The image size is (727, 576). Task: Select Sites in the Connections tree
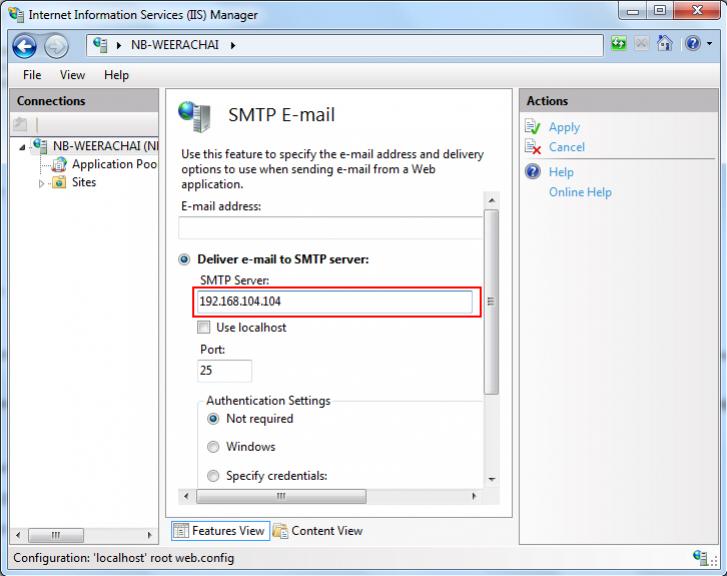tap(84, 182)
